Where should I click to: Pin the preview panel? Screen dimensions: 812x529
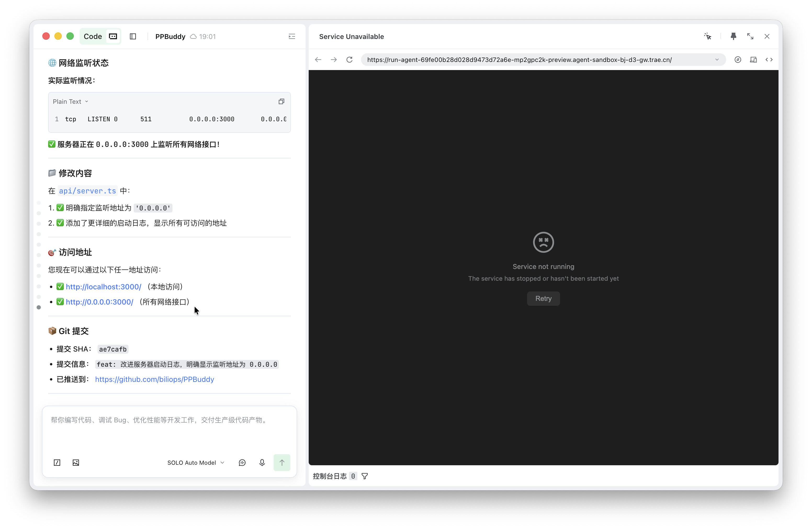733,37
